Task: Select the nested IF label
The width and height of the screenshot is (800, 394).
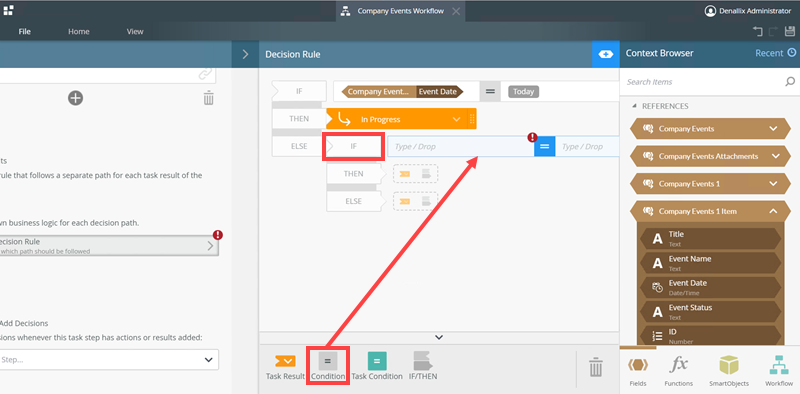Action: tap(354, 146)
